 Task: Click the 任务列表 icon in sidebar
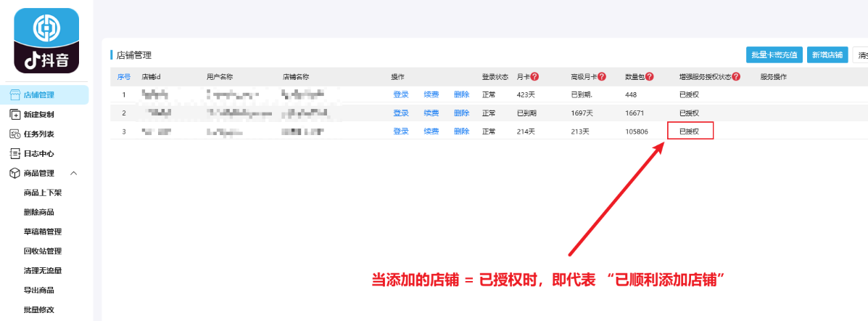[x=16, y=134]
